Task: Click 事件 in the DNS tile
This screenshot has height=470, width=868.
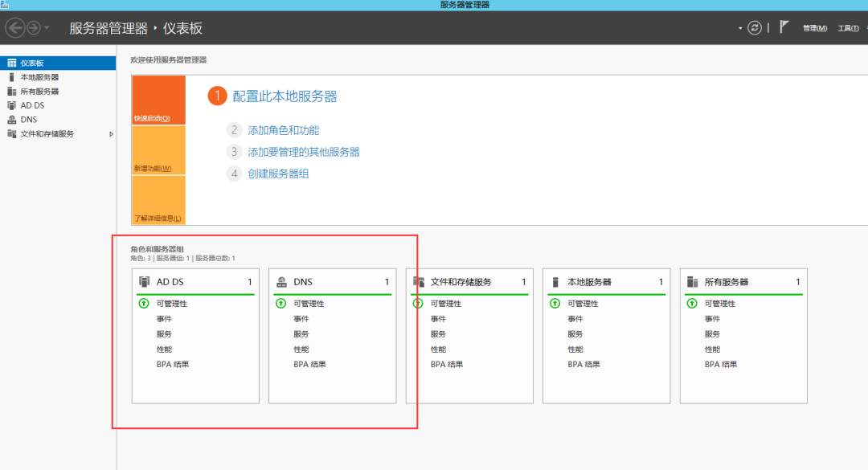Action: [x=301, y=319]
